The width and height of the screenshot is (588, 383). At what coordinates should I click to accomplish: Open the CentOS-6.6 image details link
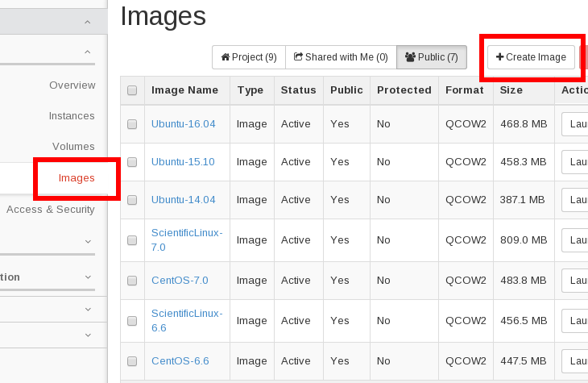point(180,361)
